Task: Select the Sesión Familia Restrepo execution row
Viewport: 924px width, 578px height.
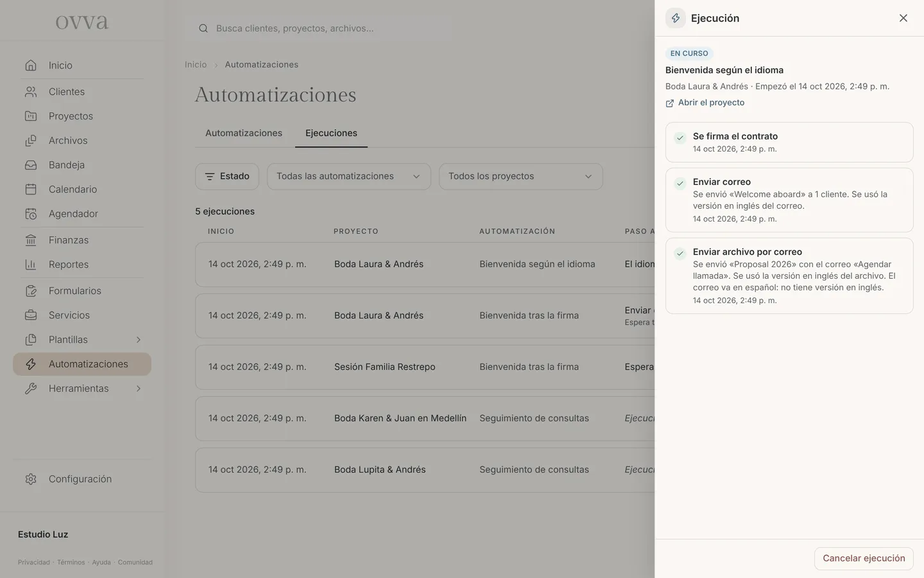Action: pyautogui.click(x=425, y=367)
